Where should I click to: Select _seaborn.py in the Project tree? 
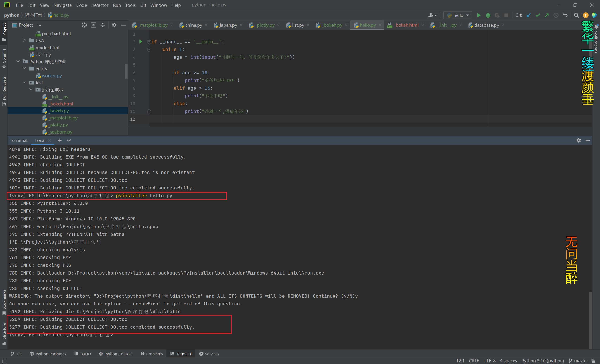(61, 132)
